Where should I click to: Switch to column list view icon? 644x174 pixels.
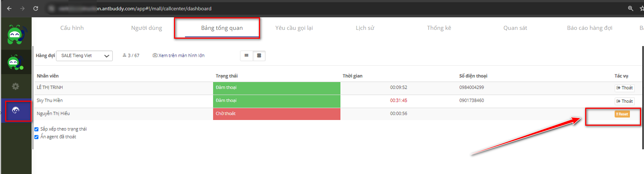tap(246, 56)
